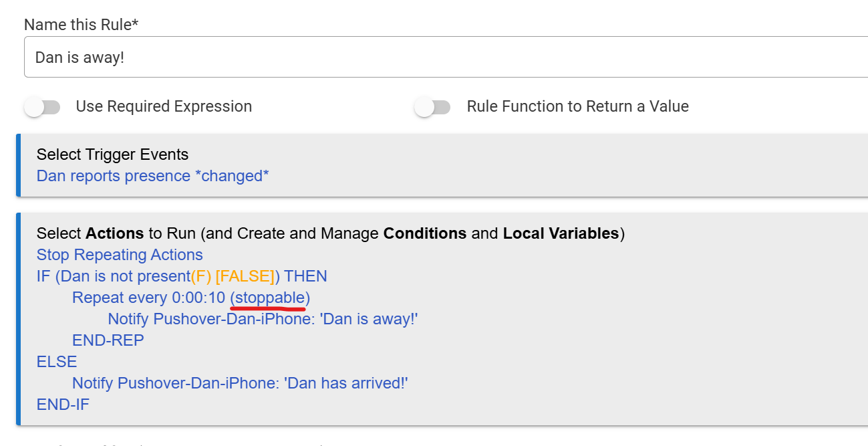Click the red-underlined '(stoppable)' text
Viewport: 868px width, 446px height.
click(x=270, y=298)
